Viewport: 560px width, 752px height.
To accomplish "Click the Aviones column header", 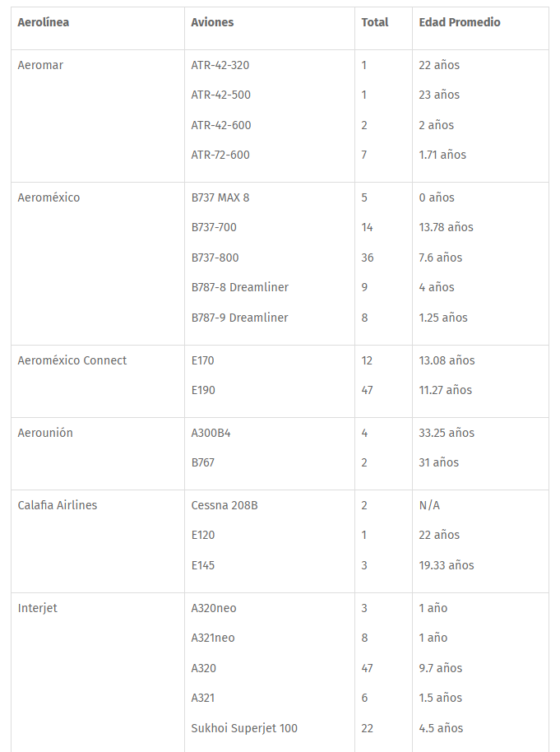I will click(x=212, y=22).
